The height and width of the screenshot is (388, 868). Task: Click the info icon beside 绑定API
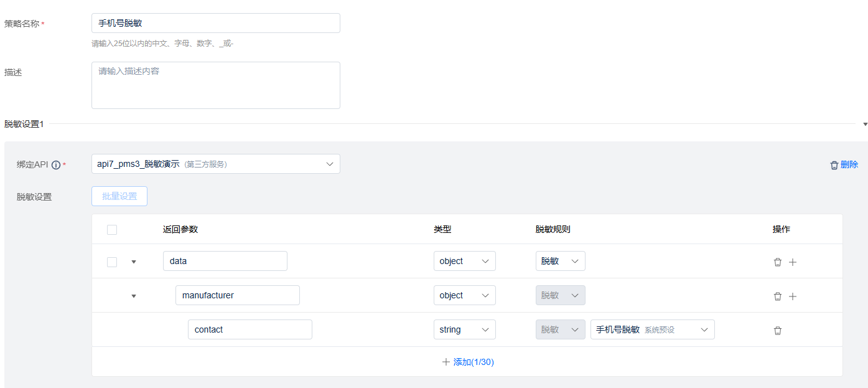pos(56,165)
